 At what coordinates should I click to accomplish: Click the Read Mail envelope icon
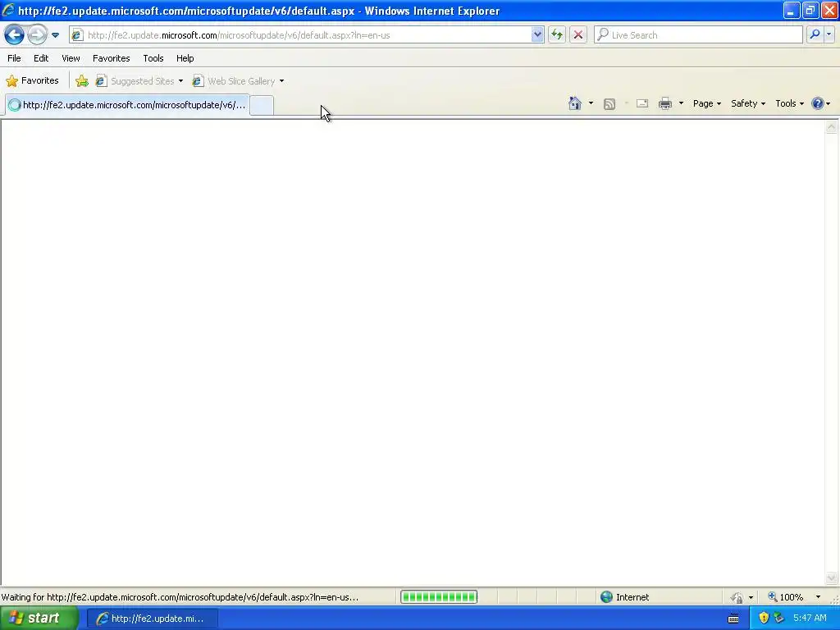642,103
